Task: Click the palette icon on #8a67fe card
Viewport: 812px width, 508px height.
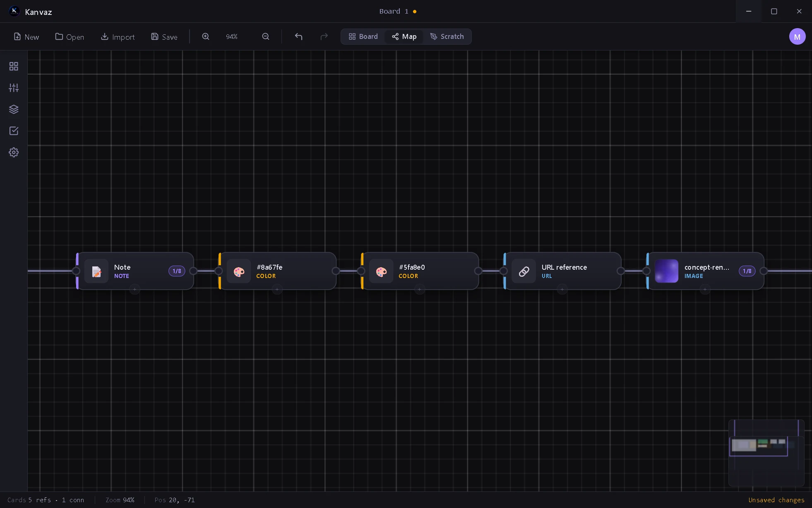Action: (239, 271)
